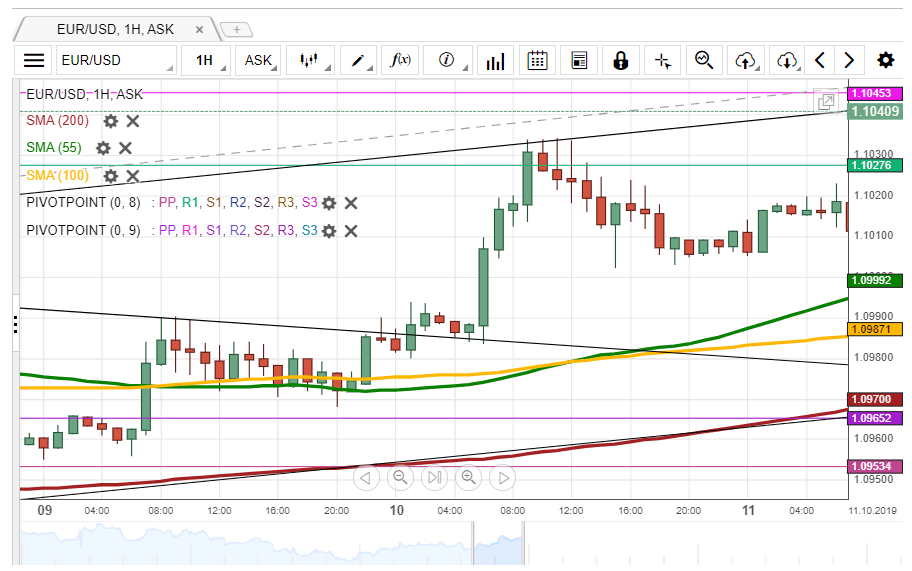Click the cloud upload icon
The height and width of the screenshot is (571, 912).
(x=745, y=60)
